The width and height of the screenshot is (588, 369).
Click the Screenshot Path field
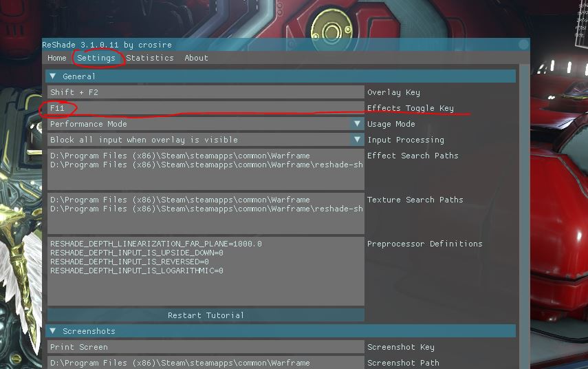[206, 362]
